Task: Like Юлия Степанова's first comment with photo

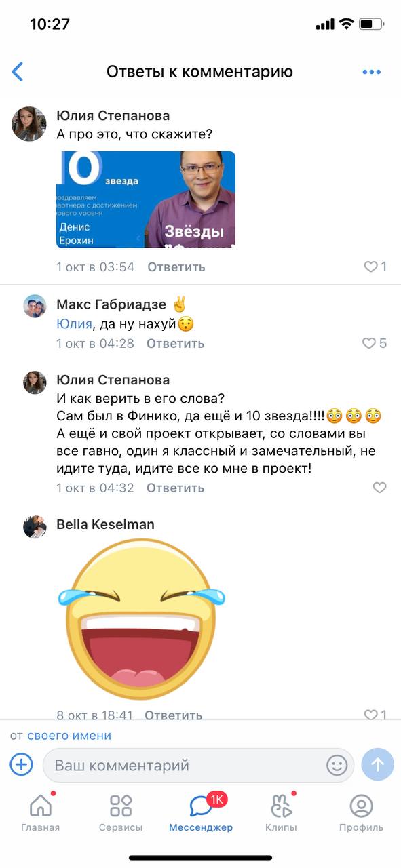Action: (x=375, y=267)
